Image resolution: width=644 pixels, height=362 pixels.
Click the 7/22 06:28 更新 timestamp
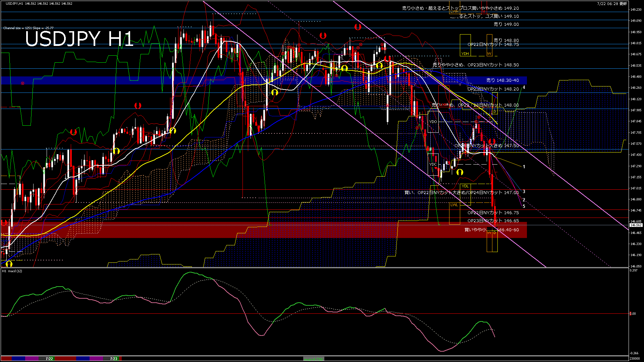click(612, 4)
